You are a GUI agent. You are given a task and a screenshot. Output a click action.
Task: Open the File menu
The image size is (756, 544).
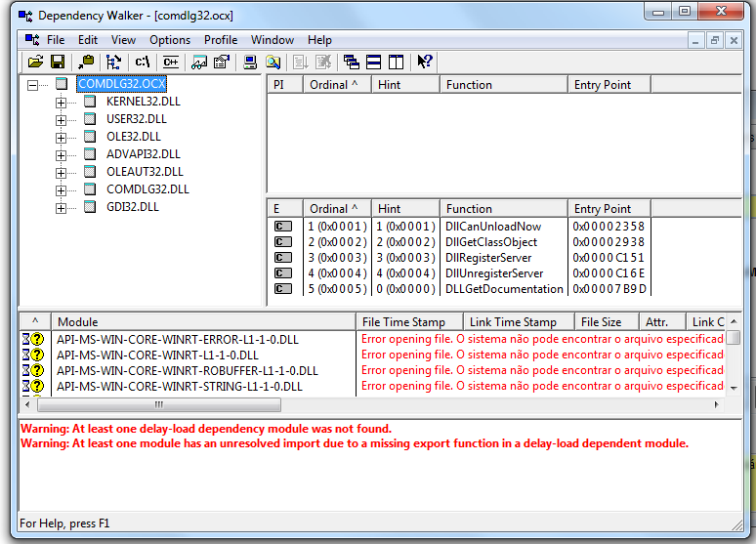(x=56, y=40)
